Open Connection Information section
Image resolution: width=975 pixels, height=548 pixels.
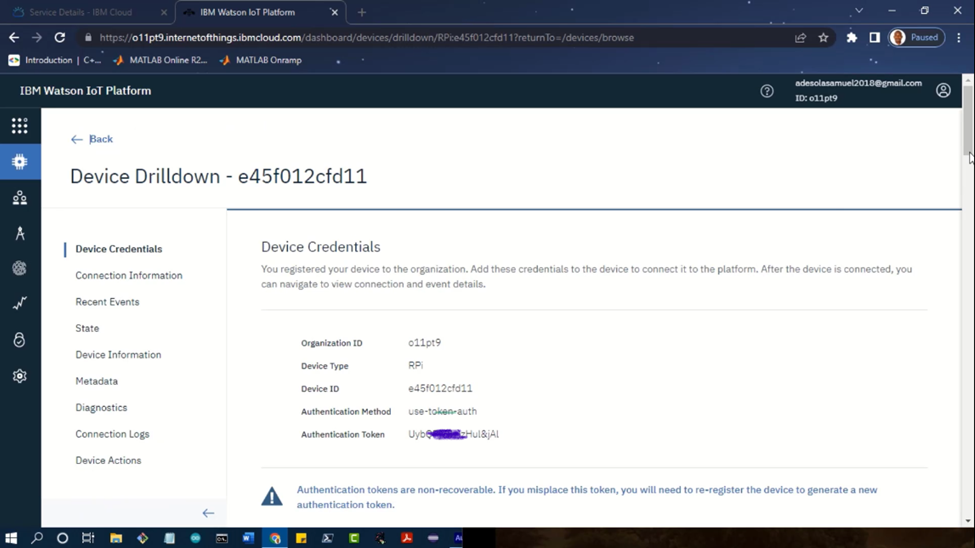click(129, 276)
